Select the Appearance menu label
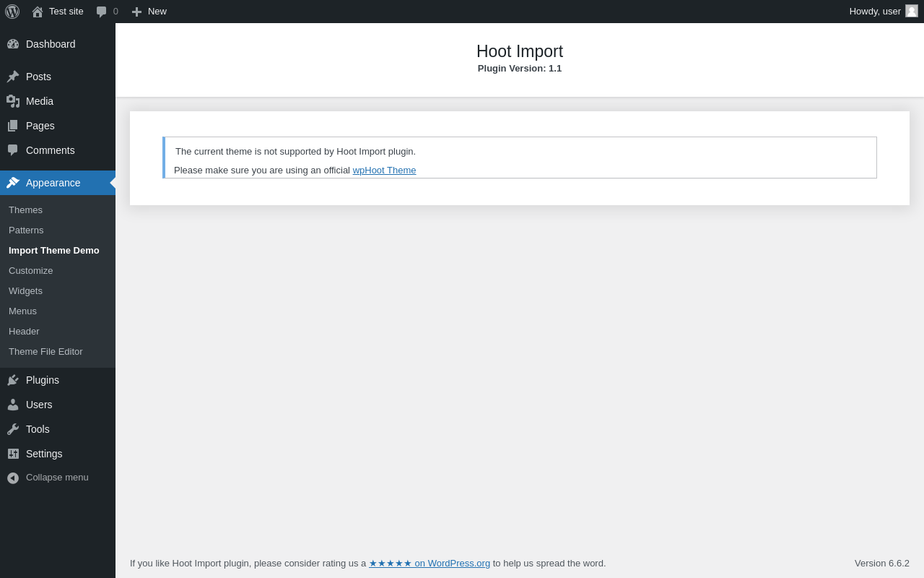The image size is (924, 578). tap(53, 183)
